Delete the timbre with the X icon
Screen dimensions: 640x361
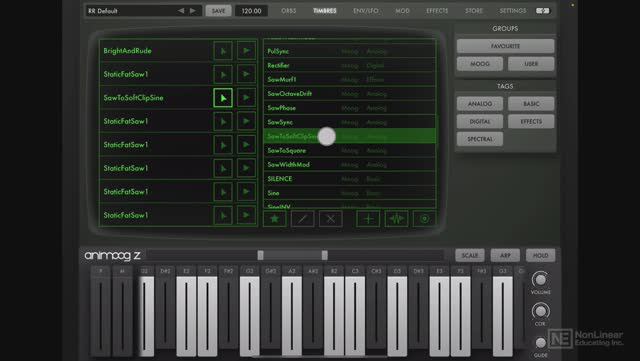pyautogui.click(x=331, y=219)
